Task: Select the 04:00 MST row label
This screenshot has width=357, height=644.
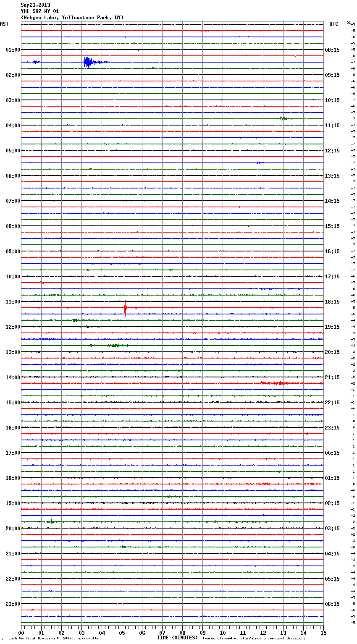Action: 13,126
